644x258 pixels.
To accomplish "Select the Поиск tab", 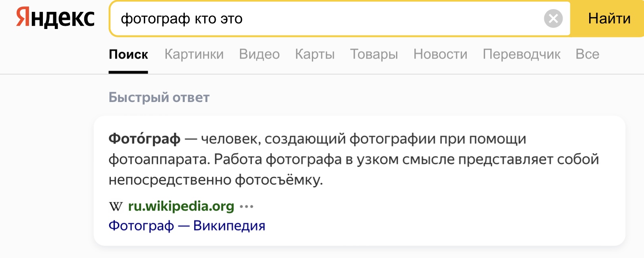I will coord(128,54).
